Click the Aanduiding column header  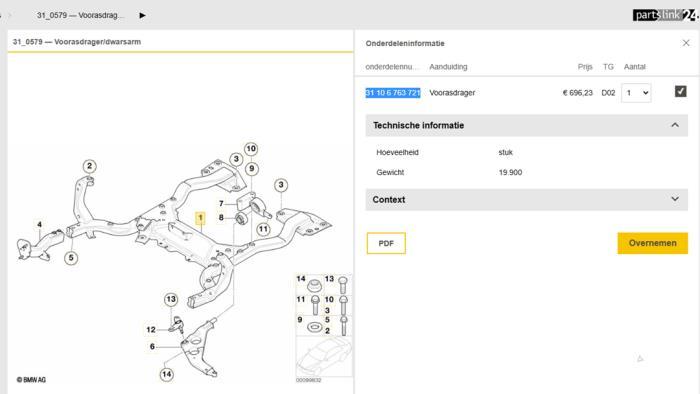(448, 66)
